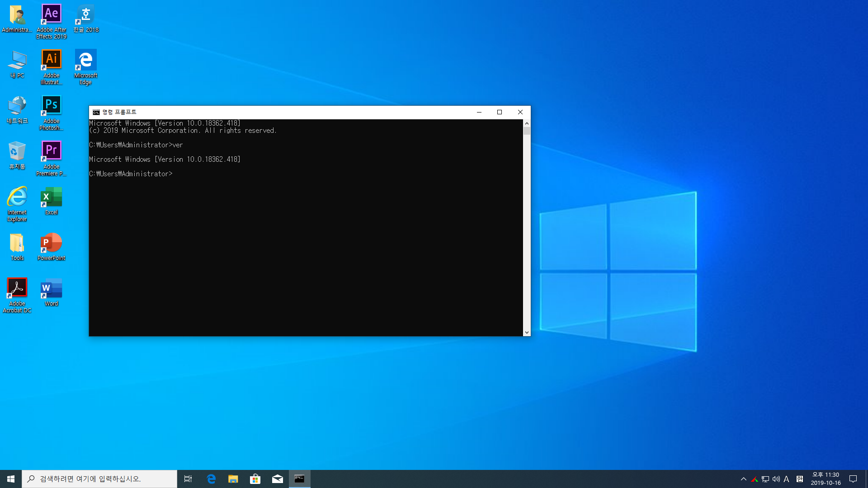Select the 한글 2018 desktop shortcut

pos(86,19)
